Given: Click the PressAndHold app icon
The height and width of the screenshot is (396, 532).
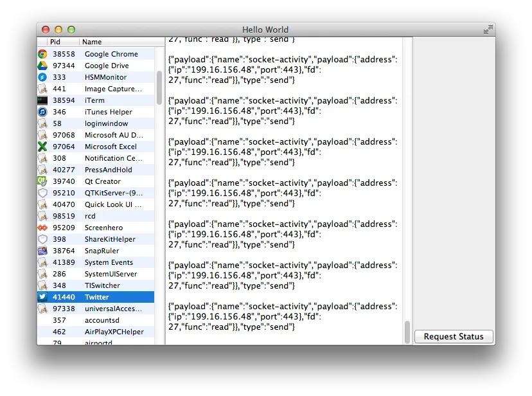Looking at the screenshot, I should click(42, 170).
